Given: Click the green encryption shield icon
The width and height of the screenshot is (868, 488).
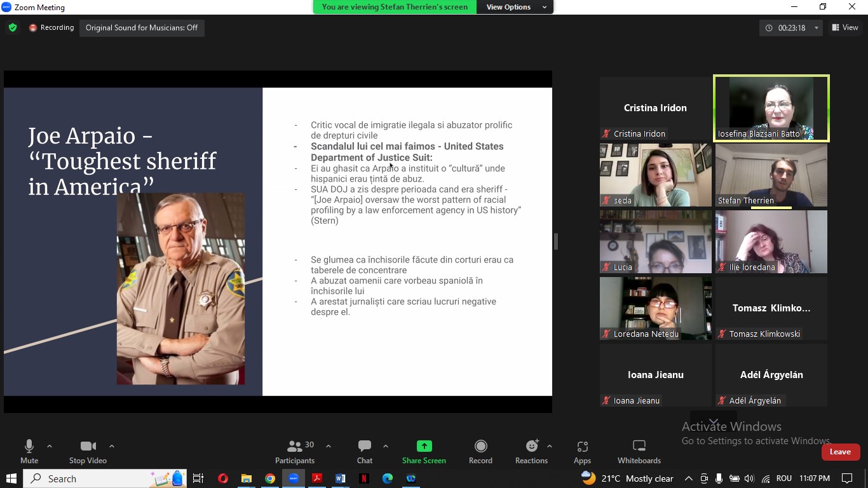Looking at the screenshot, I should pos(13,28).
